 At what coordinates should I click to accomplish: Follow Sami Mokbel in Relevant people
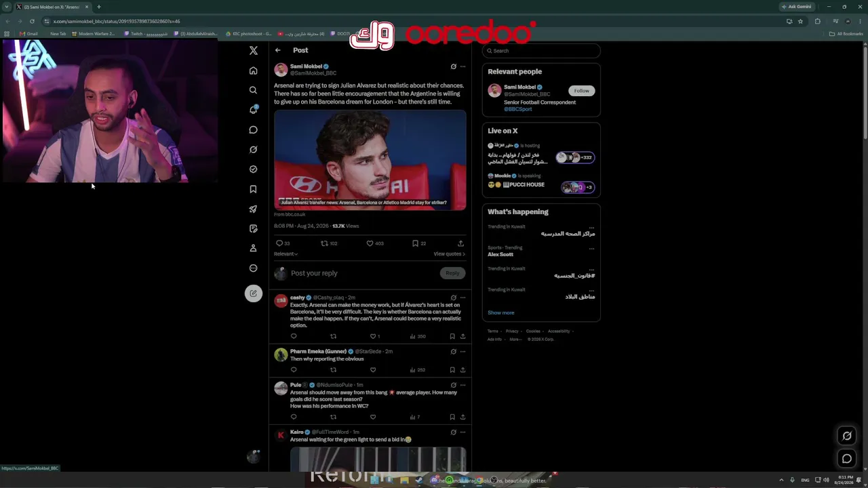pos(581,91)
